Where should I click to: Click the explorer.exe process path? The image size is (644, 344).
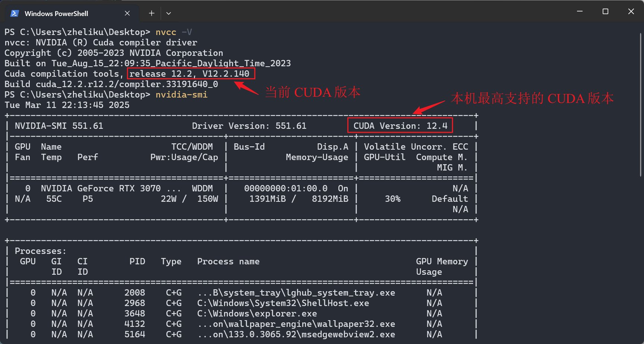pyautogui.click(x=257, y=313)
